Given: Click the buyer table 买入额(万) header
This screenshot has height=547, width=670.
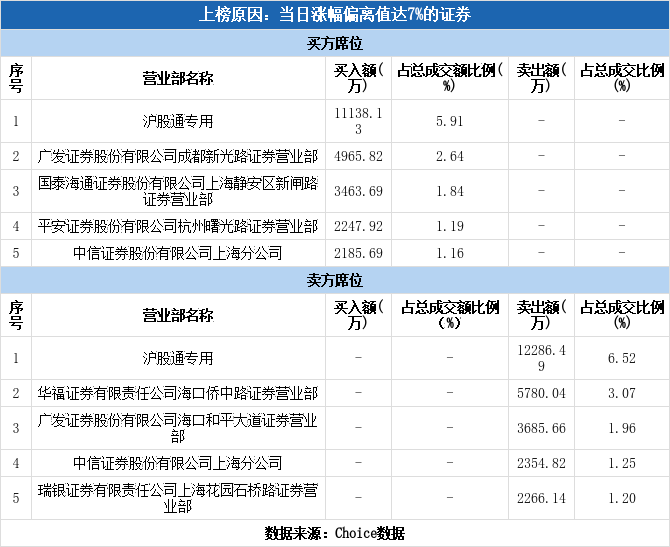Looking at the screenshot, I should click(x=359, y=78).
